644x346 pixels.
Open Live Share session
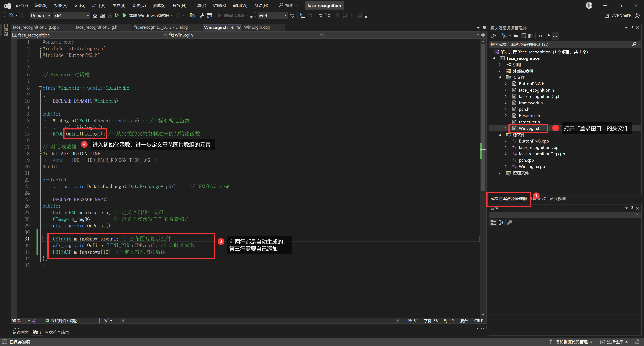click(x=618, y=15)
